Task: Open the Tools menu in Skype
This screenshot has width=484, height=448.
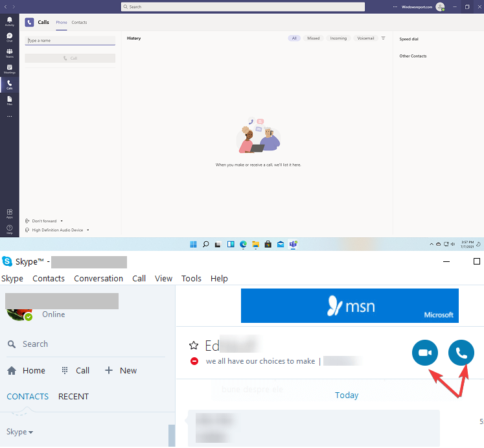Action: pyautogui.click(x=191, y=279)
